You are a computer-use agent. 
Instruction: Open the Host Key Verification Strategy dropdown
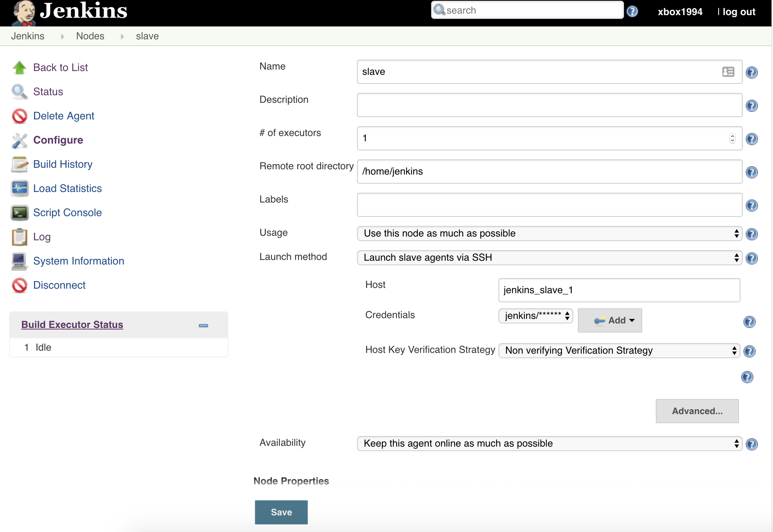[x=619, y=351]
